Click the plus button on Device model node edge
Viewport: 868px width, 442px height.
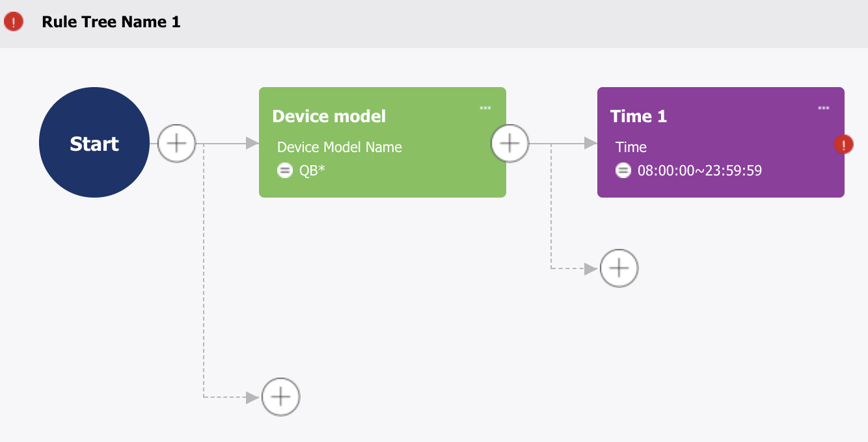[510, 142]
